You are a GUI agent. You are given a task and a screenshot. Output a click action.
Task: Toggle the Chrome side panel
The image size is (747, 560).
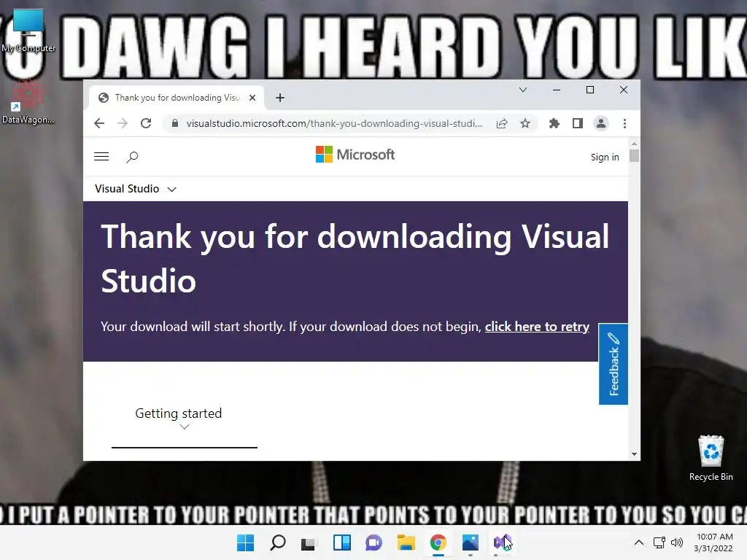(578, 123)
